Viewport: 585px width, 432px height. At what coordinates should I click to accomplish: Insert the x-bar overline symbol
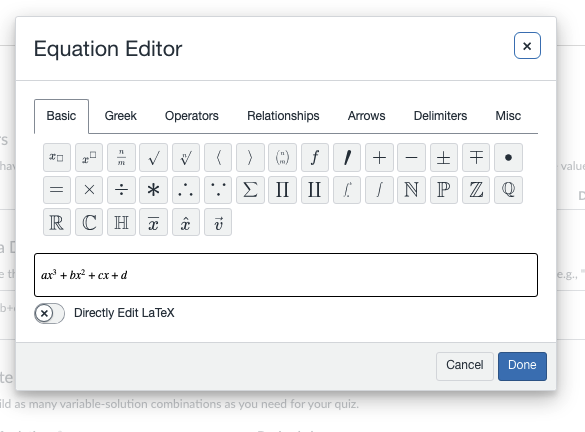click(153, 222)
